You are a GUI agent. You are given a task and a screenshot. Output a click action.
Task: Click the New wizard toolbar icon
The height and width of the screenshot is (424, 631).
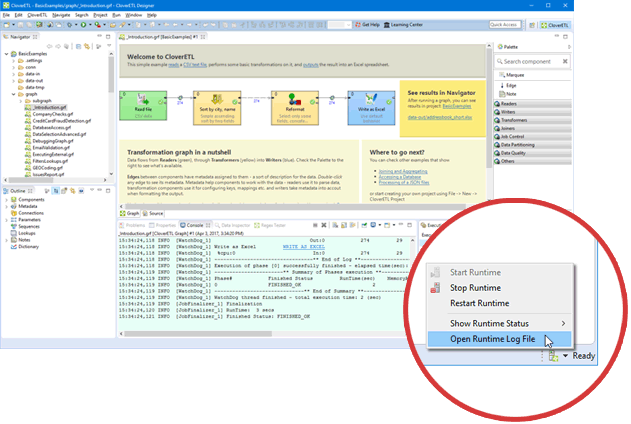(x=7, y=25)
